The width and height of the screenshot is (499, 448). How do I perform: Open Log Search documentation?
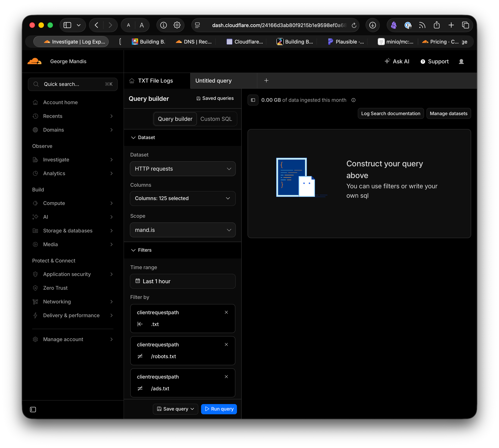[x=391, y=114]
